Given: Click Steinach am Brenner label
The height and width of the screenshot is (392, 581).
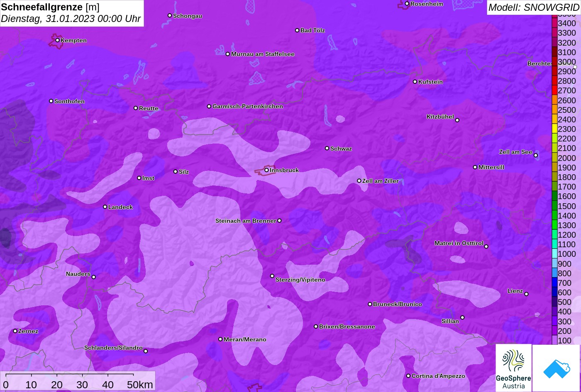Looking at the screenshot, I should 246,221.
